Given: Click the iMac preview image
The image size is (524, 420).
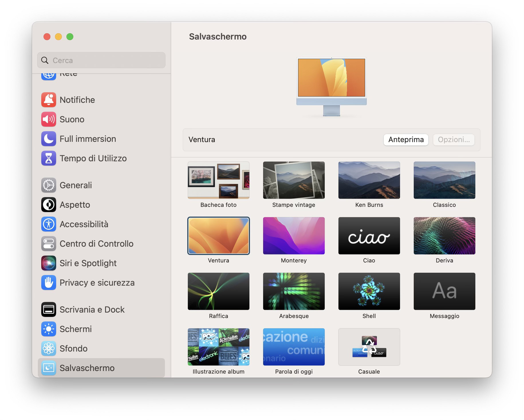Looking at the screenshot, I should tap(332, 87).
